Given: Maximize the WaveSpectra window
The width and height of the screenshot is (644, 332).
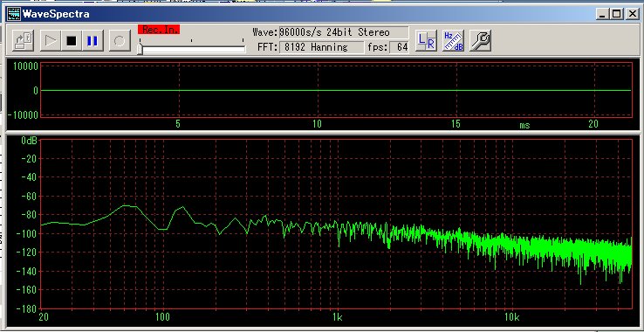Looking at the screenshot, I should tap(617, 14).
